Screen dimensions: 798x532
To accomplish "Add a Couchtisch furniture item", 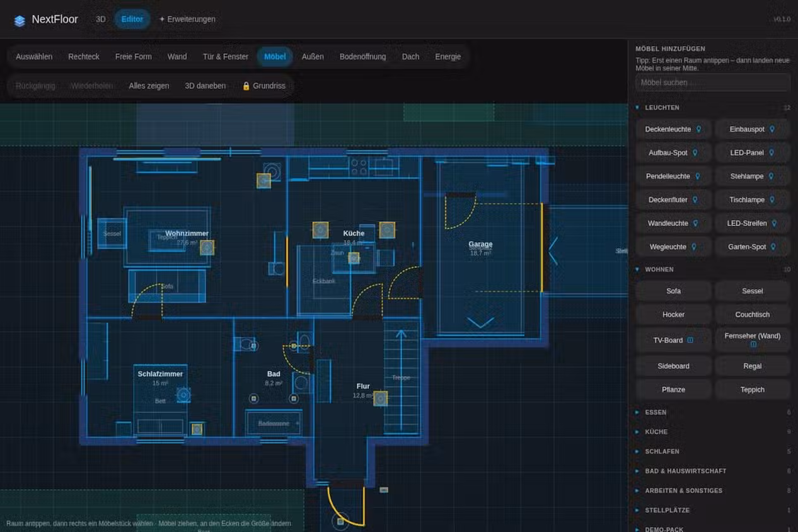I will coord(752,315).
